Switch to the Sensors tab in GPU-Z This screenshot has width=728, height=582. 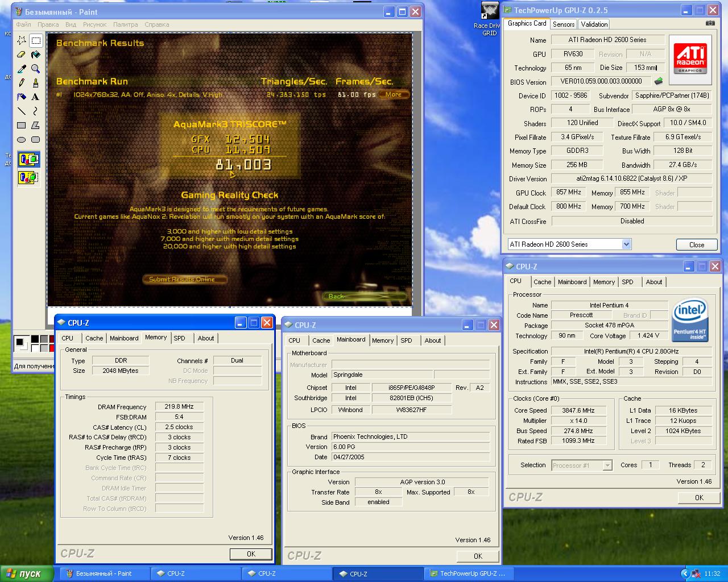pyautogui.click(x=564, y=24)
